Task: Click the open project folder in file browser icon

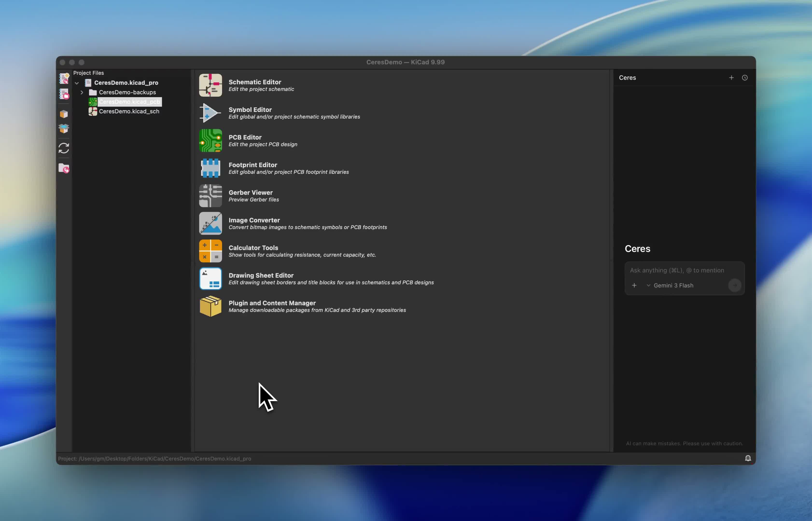Action: point(64,168)
